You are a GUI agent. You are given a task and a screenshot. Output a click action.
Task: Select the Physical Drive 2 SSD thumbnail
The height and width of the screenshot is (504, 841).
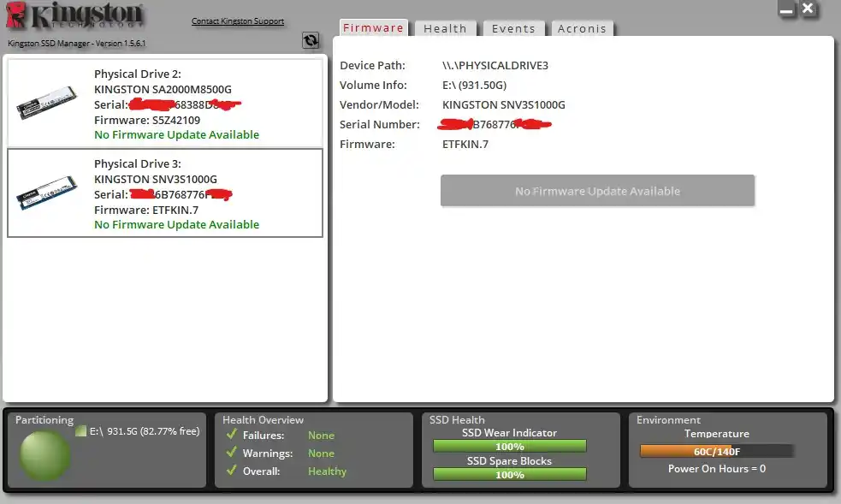(x=47, y=102)
